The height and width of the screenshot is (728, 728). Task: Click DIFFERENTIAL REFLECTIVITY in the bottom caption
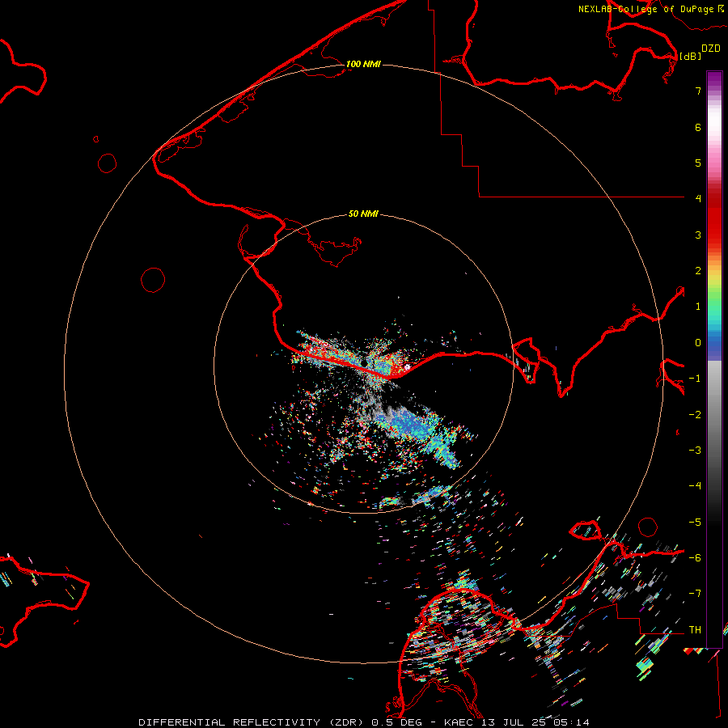(x=230, y=722)
